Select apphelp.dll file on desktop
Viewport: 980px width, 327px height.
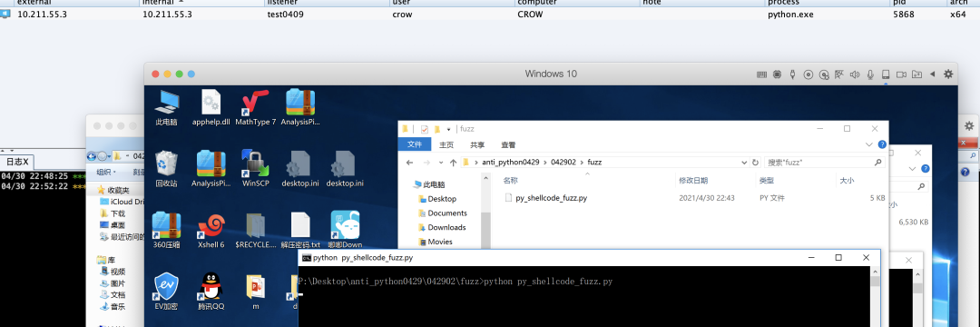[x=211, y=107]
